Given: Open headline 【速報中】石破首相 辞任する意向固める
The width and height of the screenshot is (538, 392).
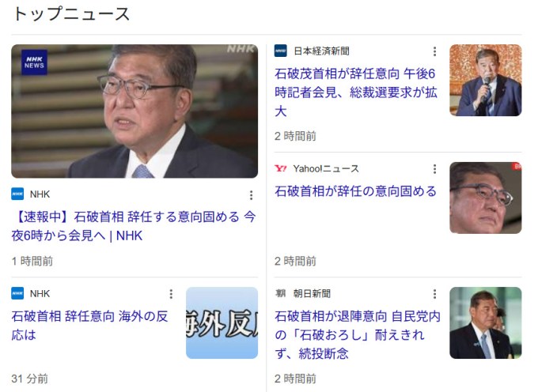Looking at the screenshot, I should click(134, 226).
